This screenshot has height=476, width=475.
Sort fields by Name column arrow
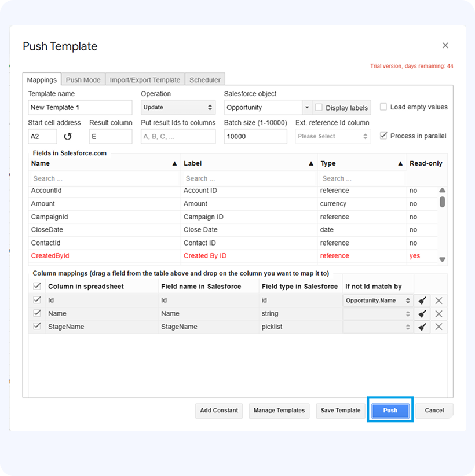174,164
